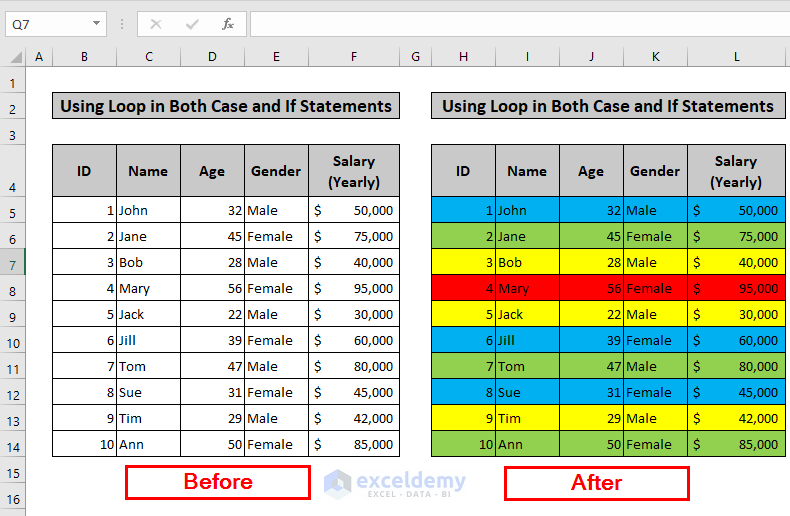Expand the Name Box dropdown arrow
The height and width of the screenshot is (516, 790).
pyautogui.click(x=96, y=24)
